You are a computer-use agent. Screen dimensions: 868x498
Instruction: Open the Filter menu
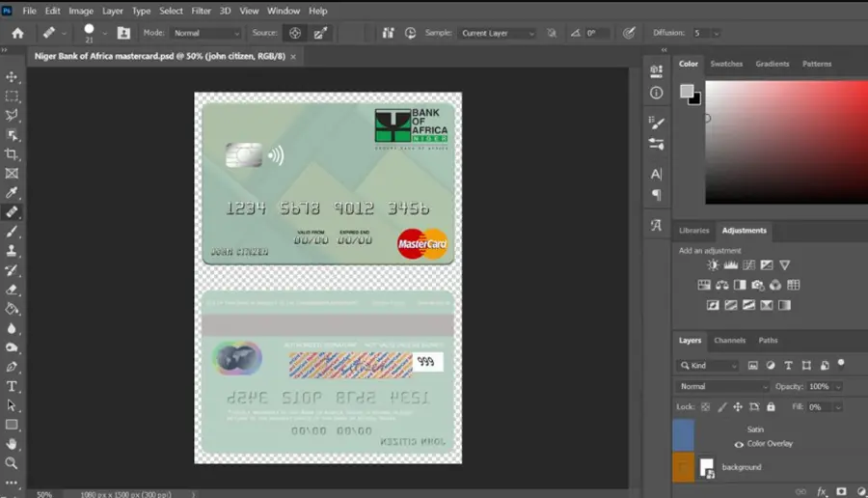(201, 11)
